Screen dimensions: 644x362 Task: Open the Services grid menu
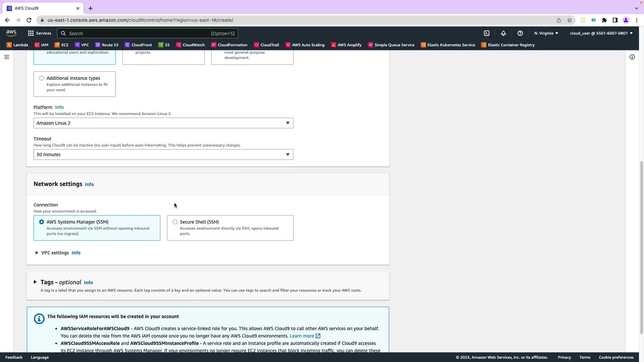(x=40, y=33)
